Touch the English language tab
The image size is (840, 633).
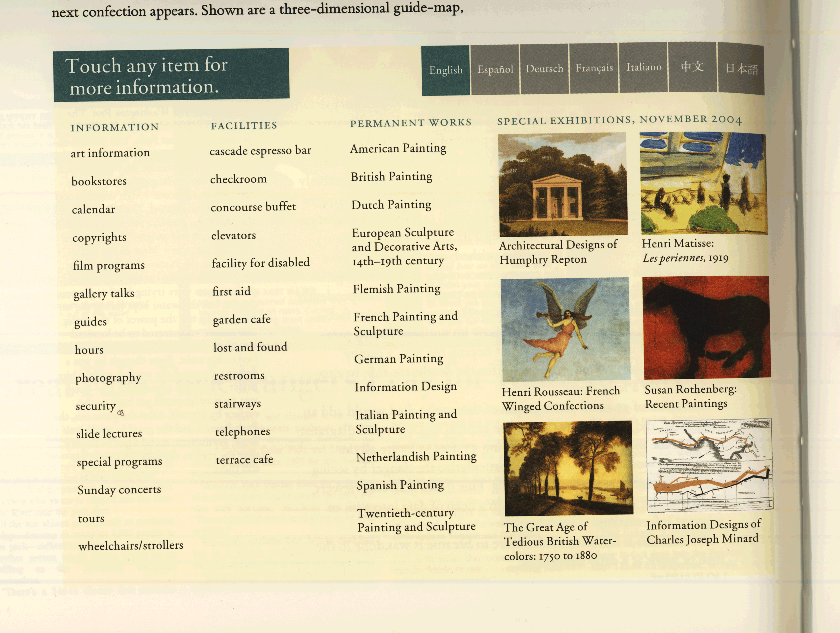446,70
